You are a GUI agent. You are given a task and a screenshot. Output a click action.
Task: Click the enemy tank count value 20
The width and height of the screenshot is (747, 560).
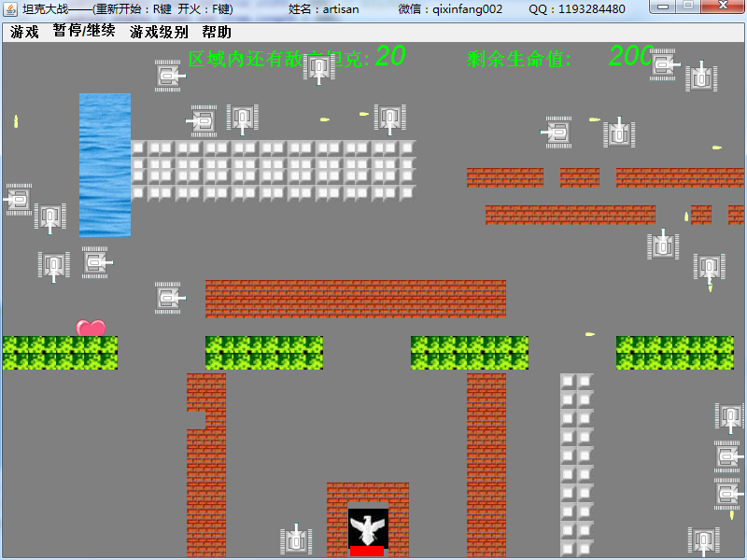point(390,56)
